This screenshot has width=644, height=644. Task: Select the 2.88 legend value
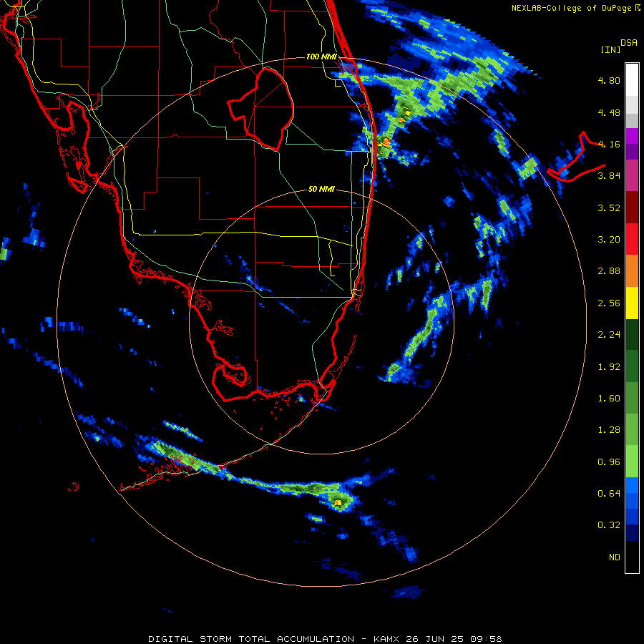(609, 271)
